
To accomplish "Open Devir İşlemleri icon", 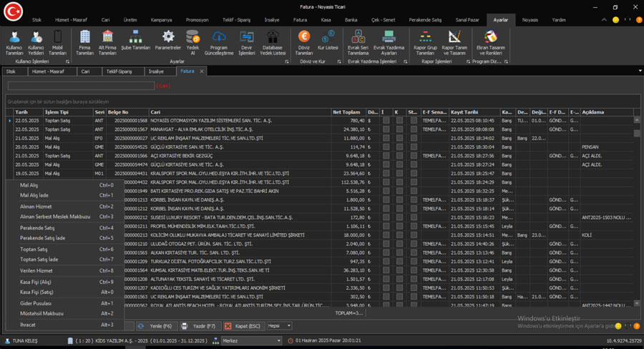I will coord(247,43).
